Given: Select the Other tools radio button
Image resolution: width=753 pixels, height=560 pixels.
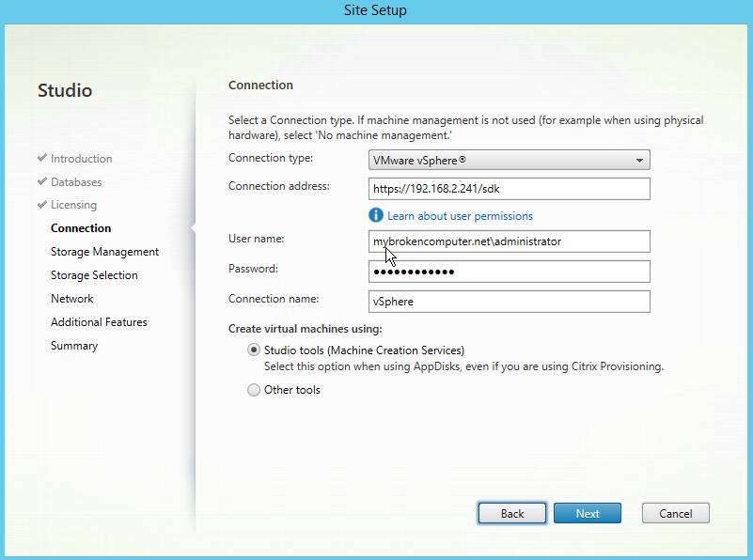Looking at the screenshot, I should [254, 390].
